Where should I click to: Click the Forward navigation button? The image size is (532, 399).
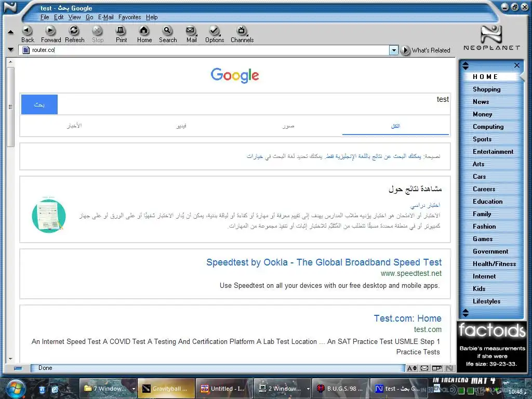coord(50,34)
